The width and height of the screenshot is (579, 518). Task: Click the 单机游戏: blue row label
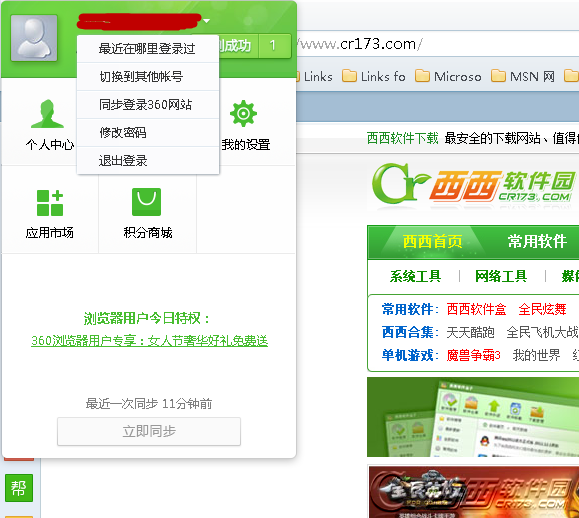[410, 355]
